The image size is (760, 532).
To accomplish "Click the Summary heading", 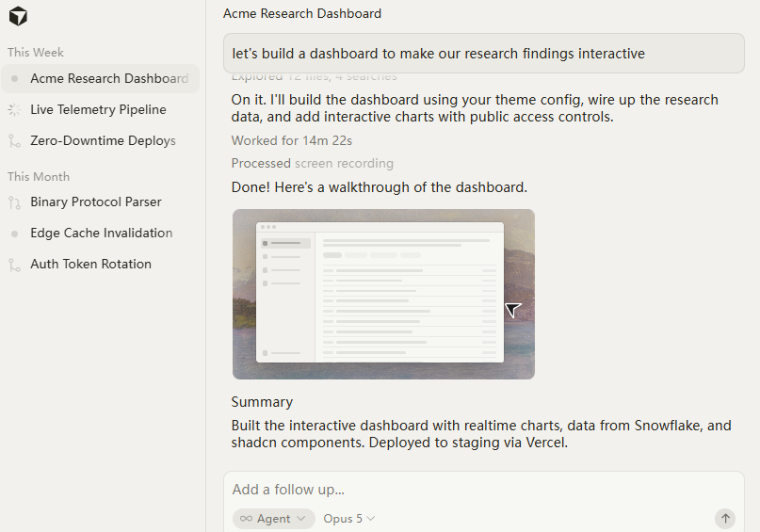I will 262,402.
